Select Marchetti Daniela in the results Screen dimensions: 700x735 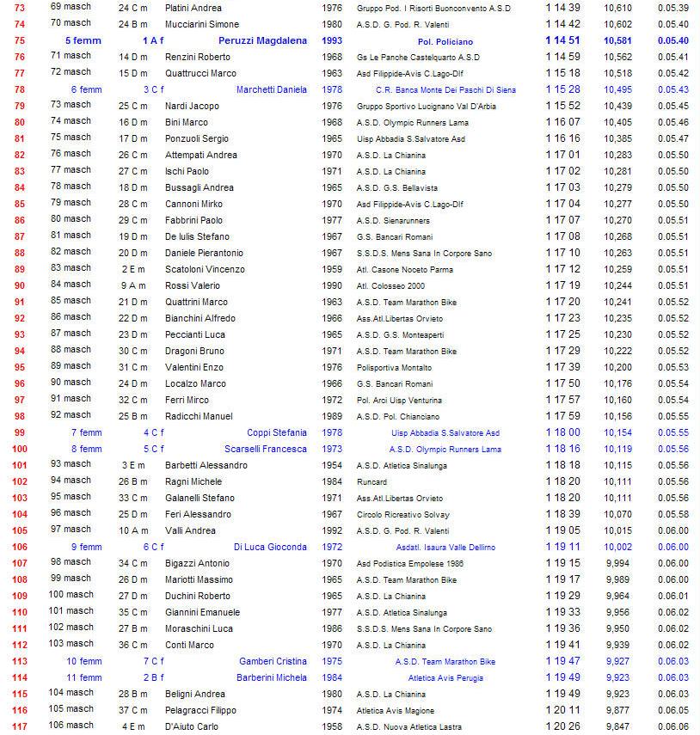pos(271,89)
